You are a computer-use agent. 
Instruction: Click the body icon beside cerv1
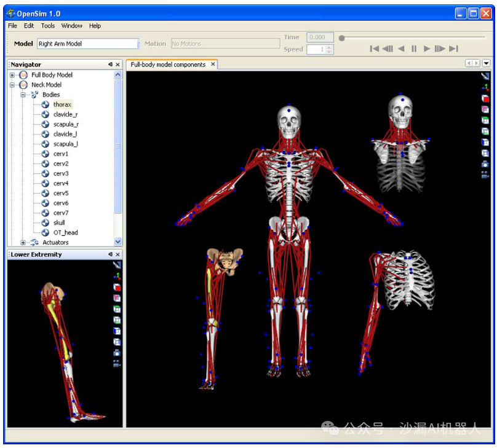[46, 154]
